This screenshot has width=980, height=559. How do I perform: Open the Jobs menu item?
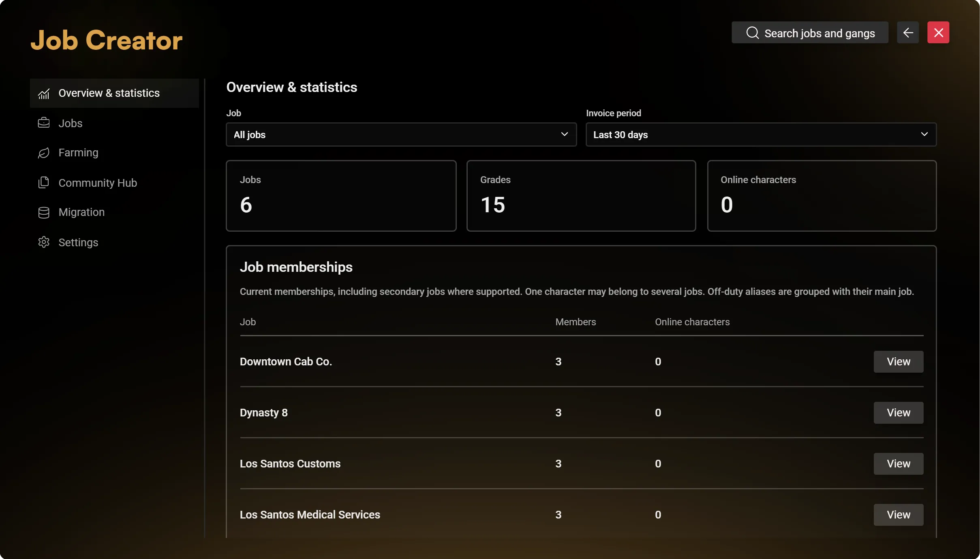click(114, 123)
